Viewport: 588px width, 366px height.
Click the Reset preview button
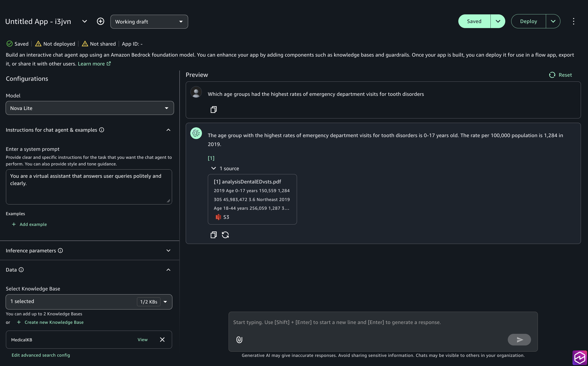click(x=560, y=75)
